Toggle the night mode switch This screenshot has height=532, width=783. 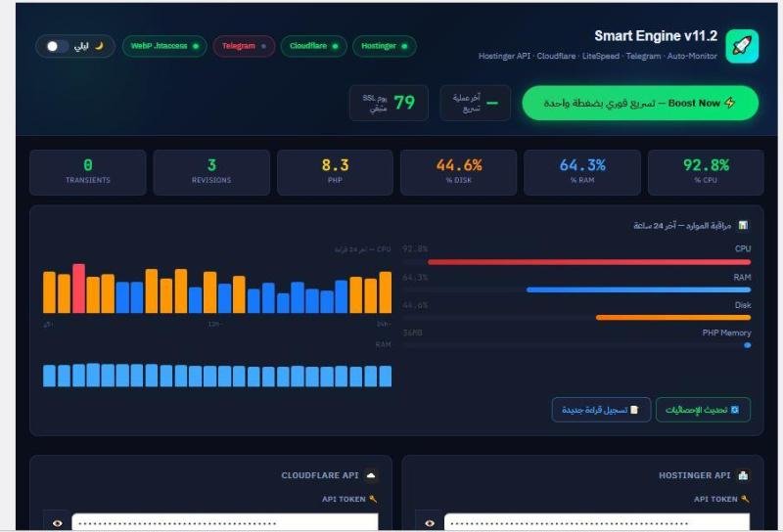coord(57,46)
